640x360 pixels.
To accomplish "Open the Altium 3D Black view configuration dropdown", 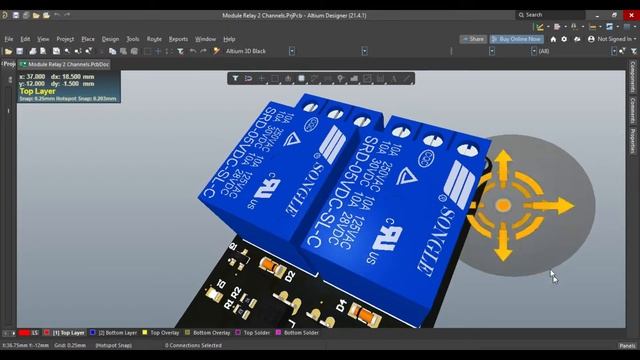I will [x=292, y=51].
